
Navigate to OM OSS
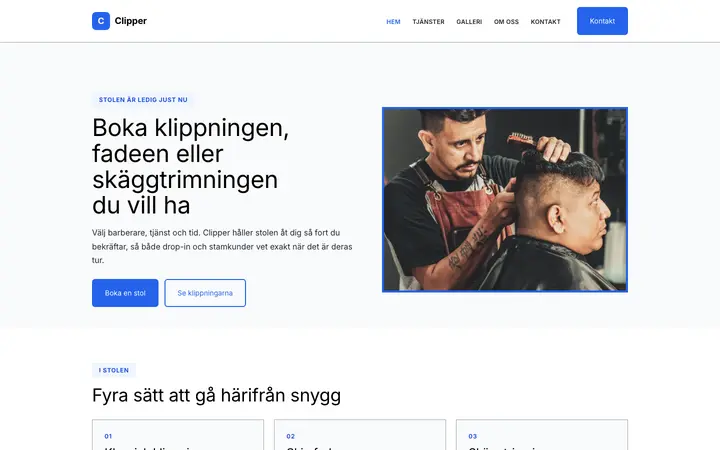pyautogui.click(x=506, y=22)
